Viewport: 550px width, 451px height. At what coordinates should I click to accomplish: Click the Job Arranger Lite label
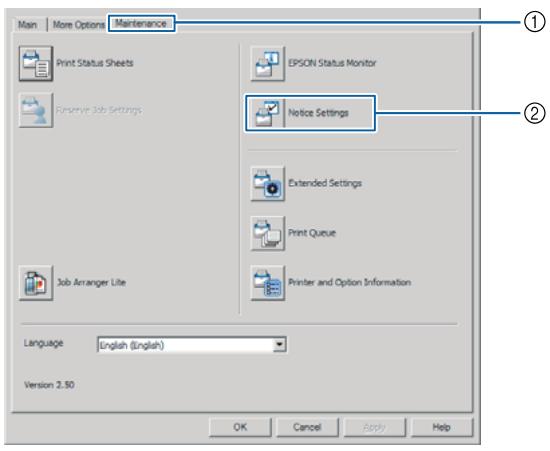coord(91,282)
